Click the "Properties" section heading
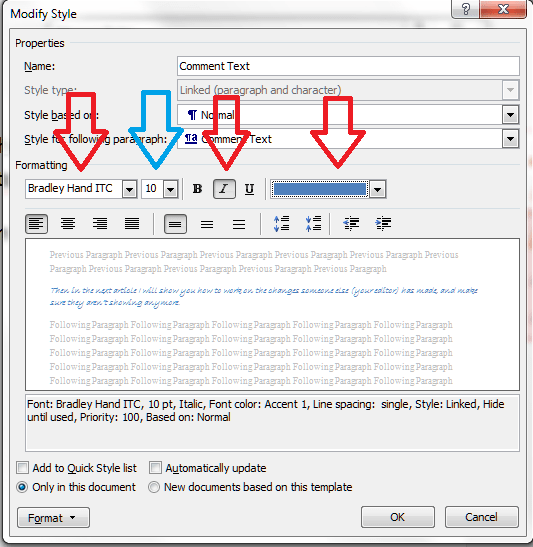This screenshot has height=547, width=533. point(40,43)
